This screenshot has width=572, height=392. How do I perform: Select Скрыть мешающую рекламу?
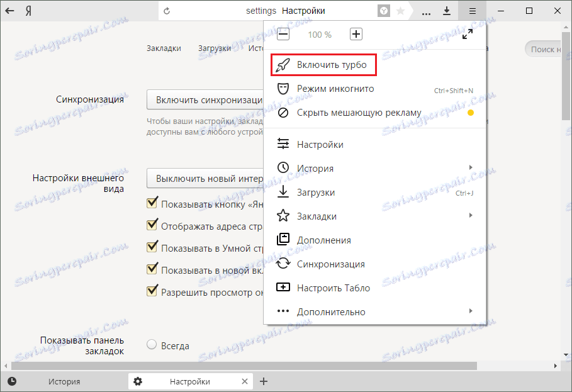375,113
